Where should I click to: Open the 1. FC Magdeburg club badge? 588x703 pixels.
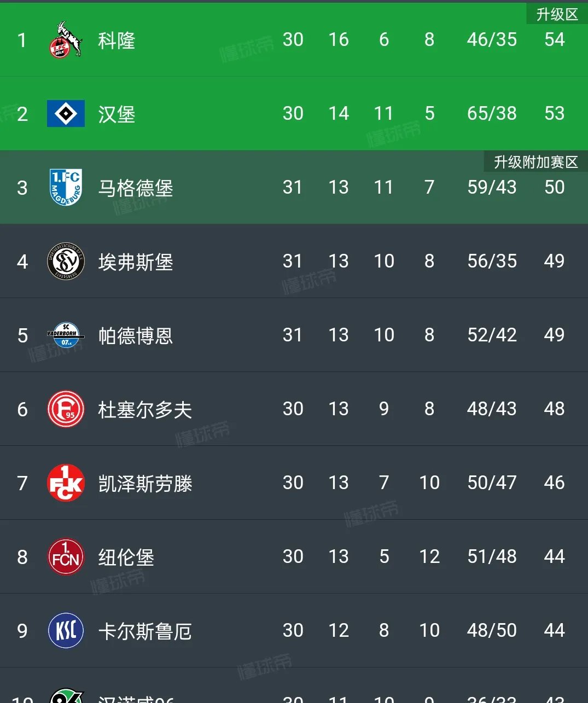point(66,188)
